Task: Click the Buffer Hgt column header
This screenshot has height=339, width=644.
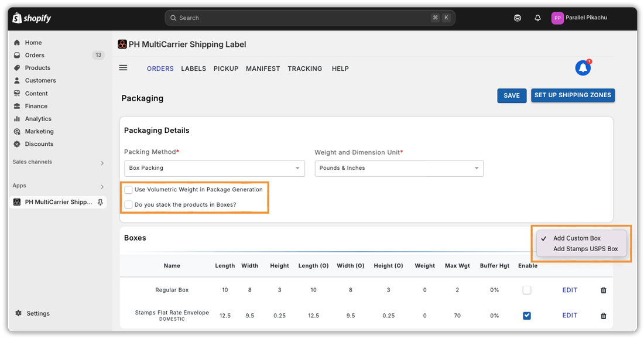Action: (x=495, y=266)
